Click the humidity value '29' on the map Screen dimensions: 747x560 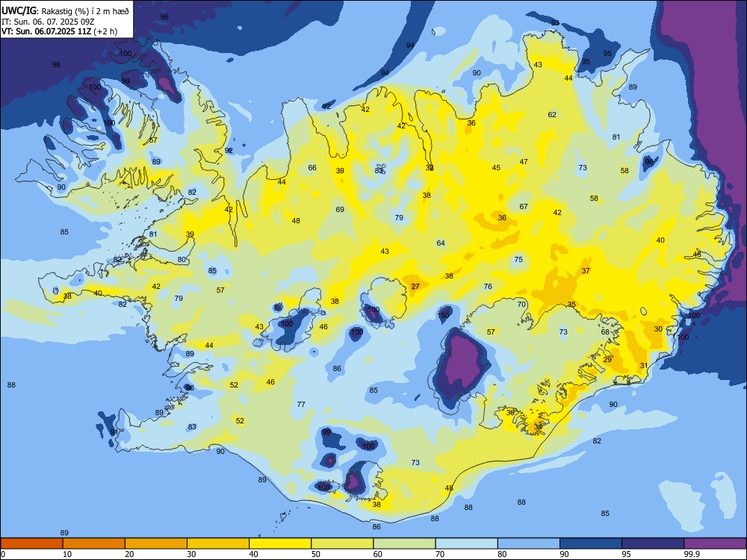[607, 360]
